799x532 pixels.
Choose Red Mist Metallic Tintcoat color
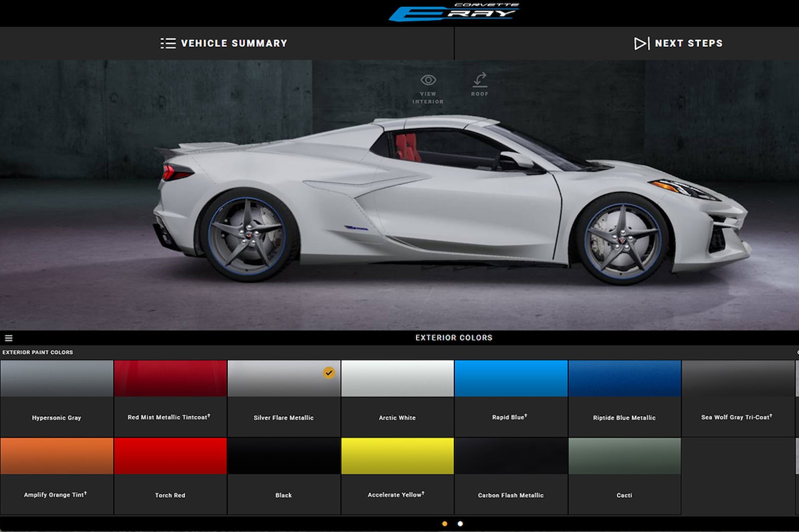pyautogui.click(x=170, y=379)
